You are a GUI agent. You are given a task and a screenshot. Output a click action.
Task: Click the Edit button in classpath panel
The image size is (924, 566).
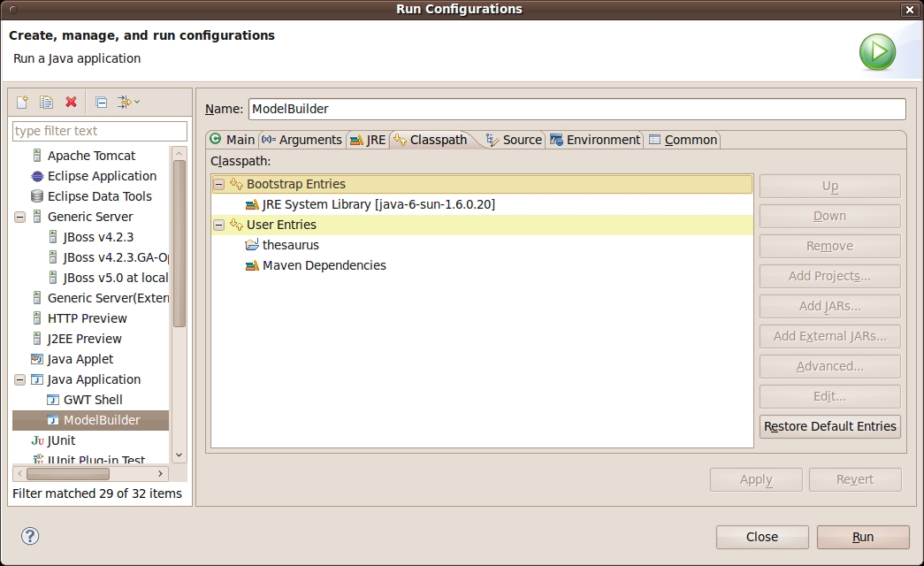[829, 396]
